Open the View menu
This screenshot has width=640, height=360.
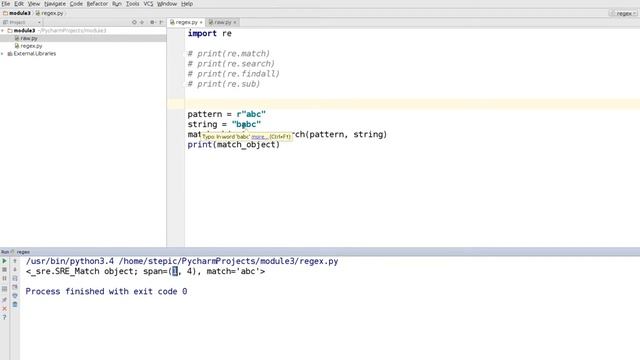(x=34, y=4)
